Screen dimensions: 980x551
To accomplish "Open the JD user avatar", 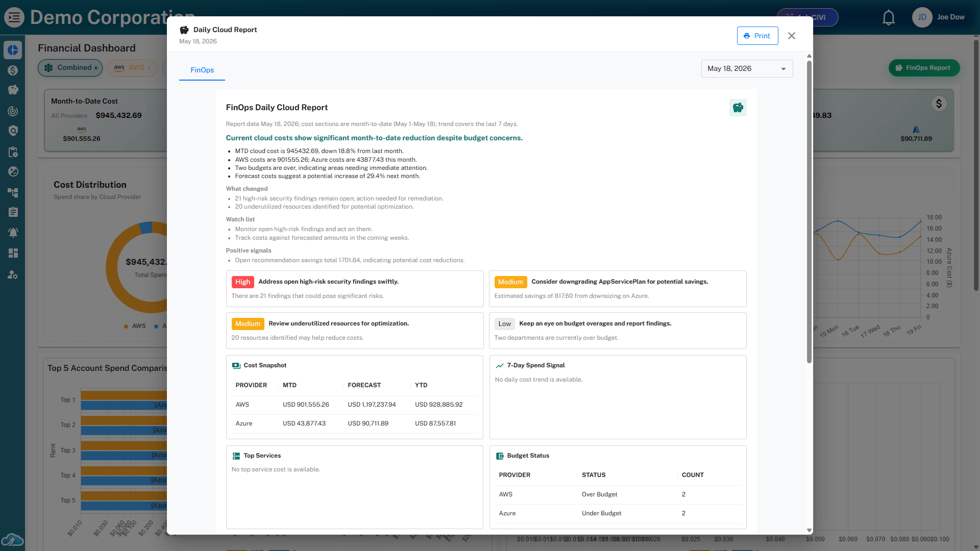I will pyautogui.click(x=922, y=17).
